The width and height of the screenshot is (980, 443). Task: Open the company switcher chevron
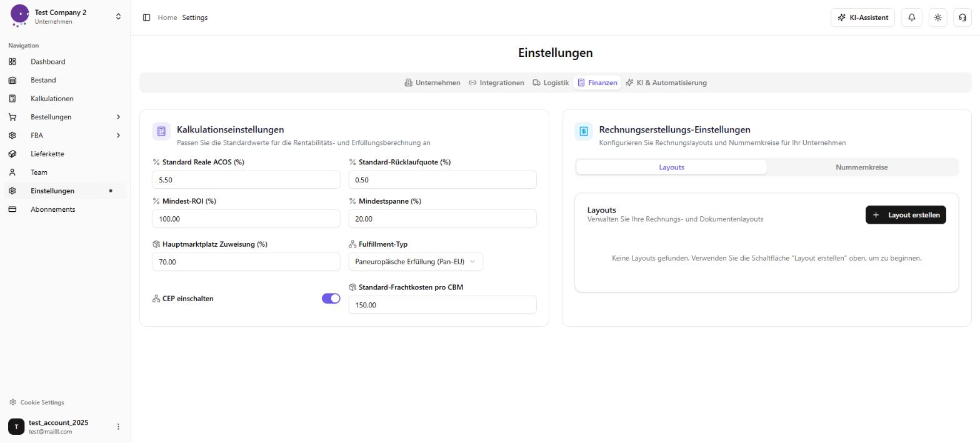pos(118,16)
